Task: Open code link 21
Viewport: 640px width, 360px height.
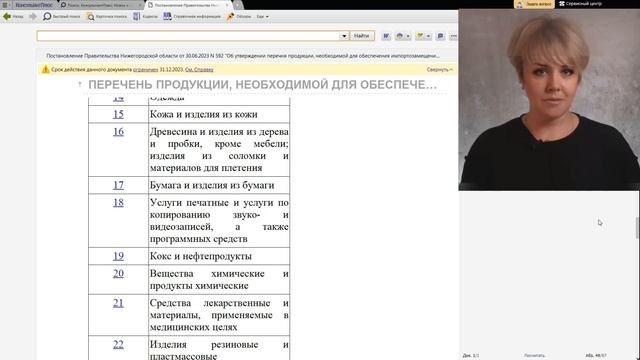Action: (x=118, y=303)
